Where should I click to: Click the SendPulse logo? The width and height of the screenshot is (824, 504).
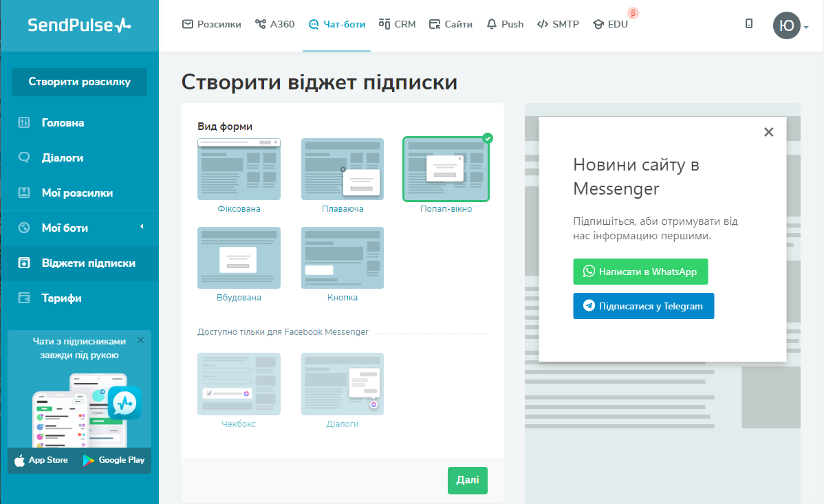79,25
